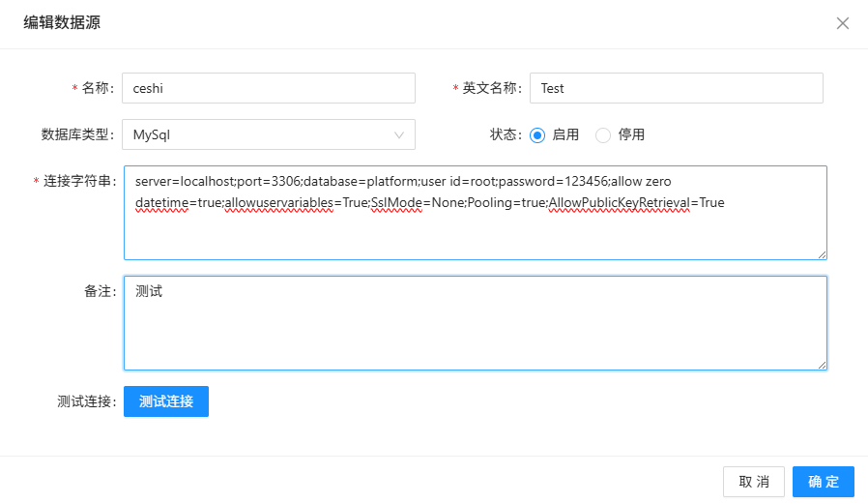Click the 英文名称 input field containing Test
868x504 pixels.
click(x=676, y=88)
